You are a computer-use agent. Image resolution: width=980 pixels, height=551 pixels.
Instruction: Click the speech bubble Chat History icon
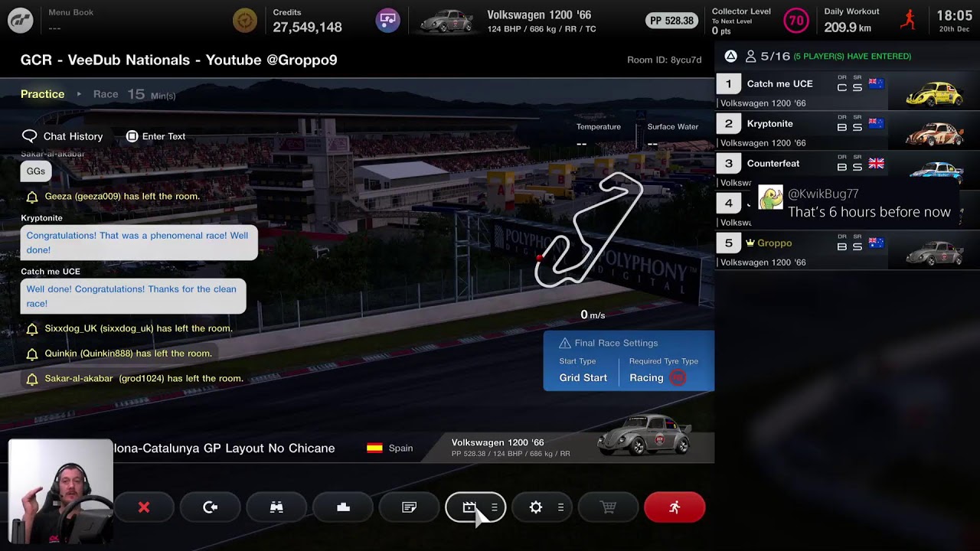coord(29,136)
